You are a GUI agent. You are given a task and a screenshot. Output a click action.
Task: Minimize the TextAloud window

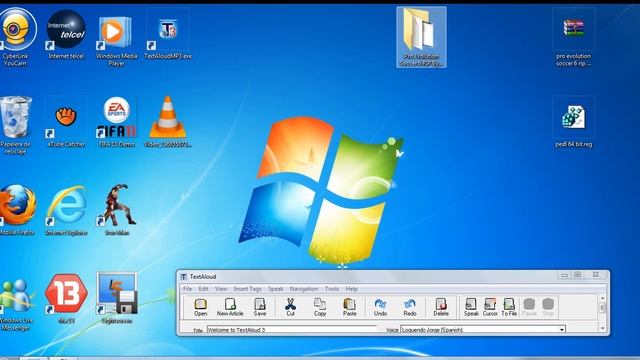564,275
